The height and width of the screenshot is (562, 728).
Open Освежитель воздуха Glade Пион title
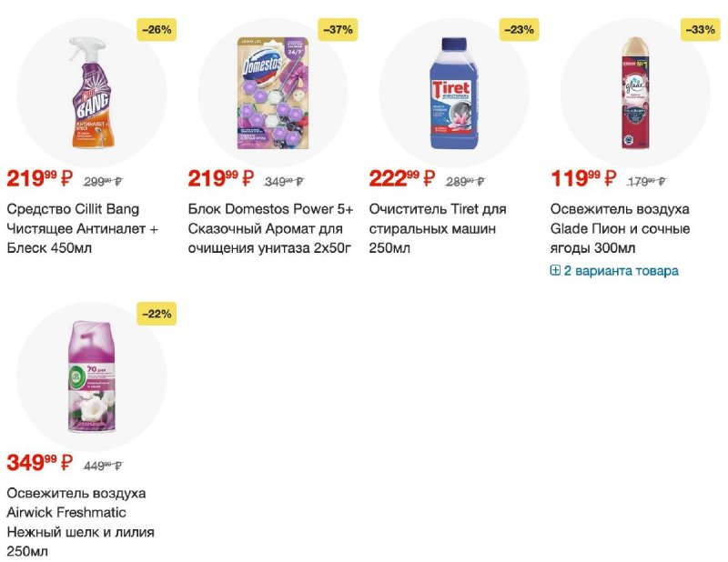(620, 228)
